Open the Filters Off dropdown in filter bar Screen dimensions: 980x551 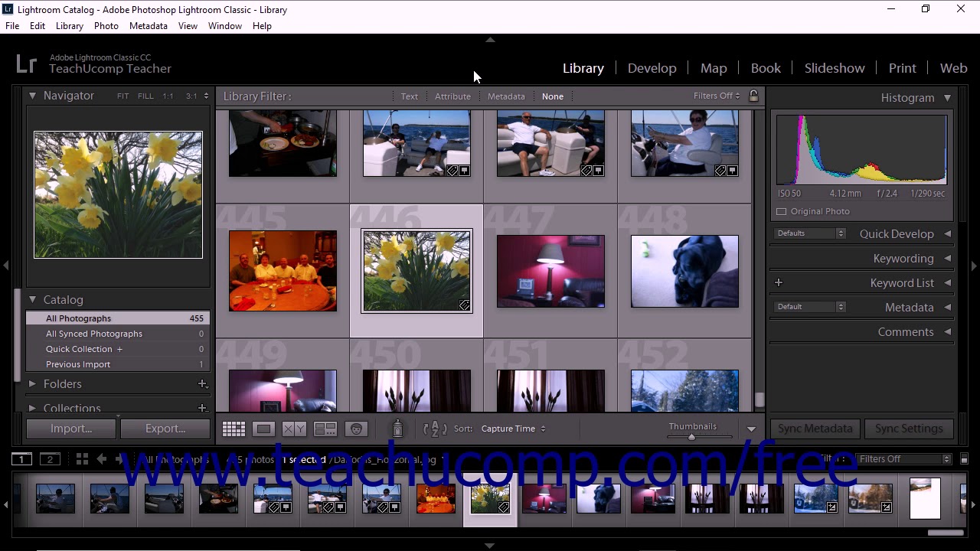717,96
